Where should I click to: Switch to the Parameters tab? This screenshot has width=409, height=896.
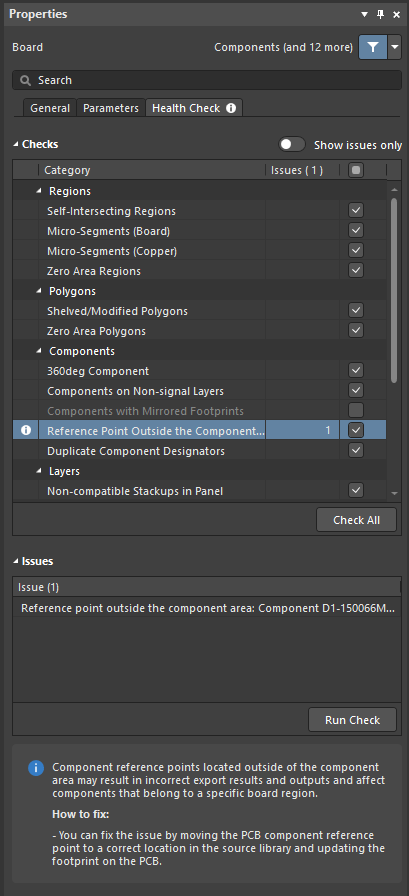click(x=111, y=108)
